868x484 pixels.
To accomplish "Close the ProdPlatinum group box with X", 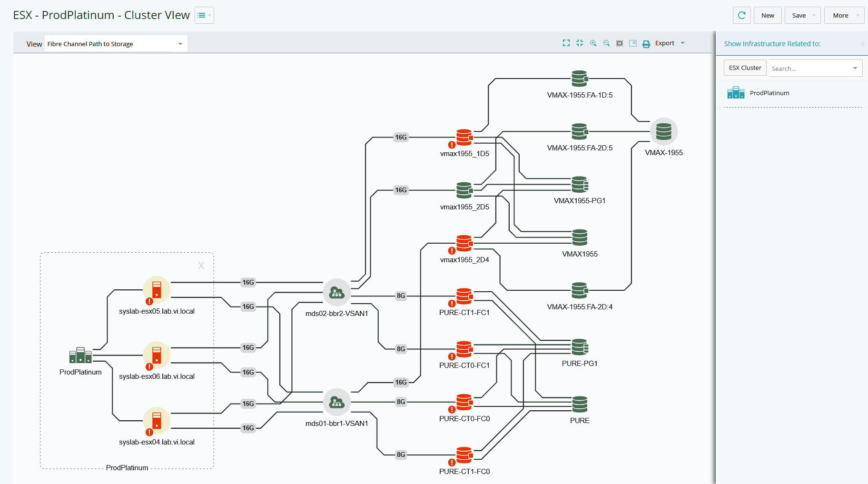I will tap(201, 266).
